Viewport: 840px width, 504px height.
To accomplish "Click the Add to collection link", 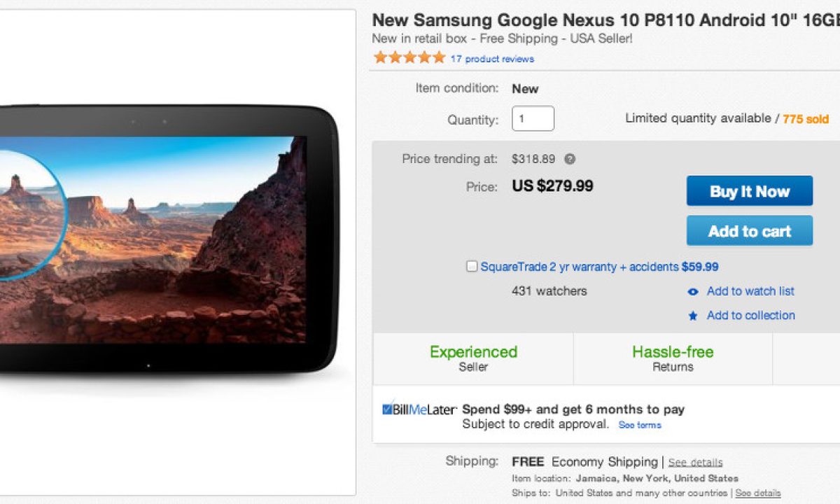I will [x=750, y=315].
